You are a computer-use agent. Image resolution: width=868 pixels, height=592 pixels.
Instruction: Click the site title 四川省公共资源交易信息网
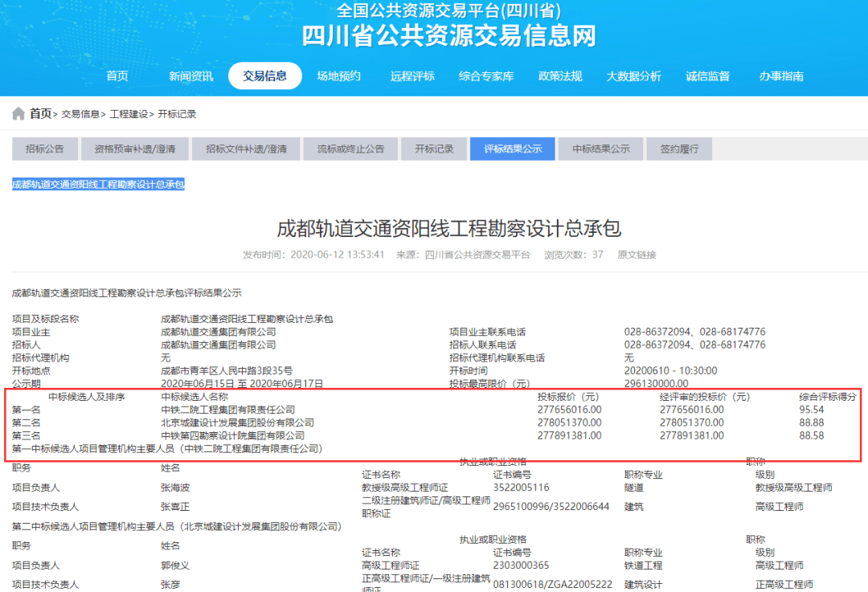click(x=449, y=35)
